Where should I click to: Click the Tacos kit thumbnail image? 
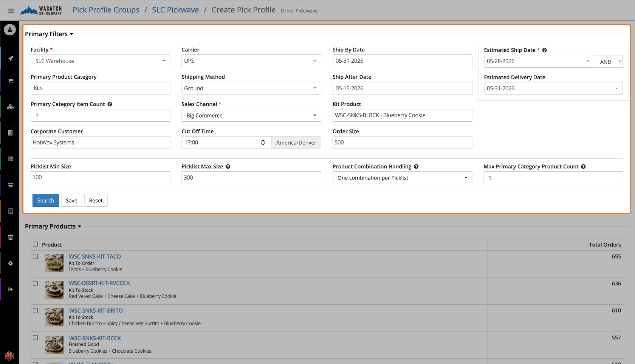[54, 263]
